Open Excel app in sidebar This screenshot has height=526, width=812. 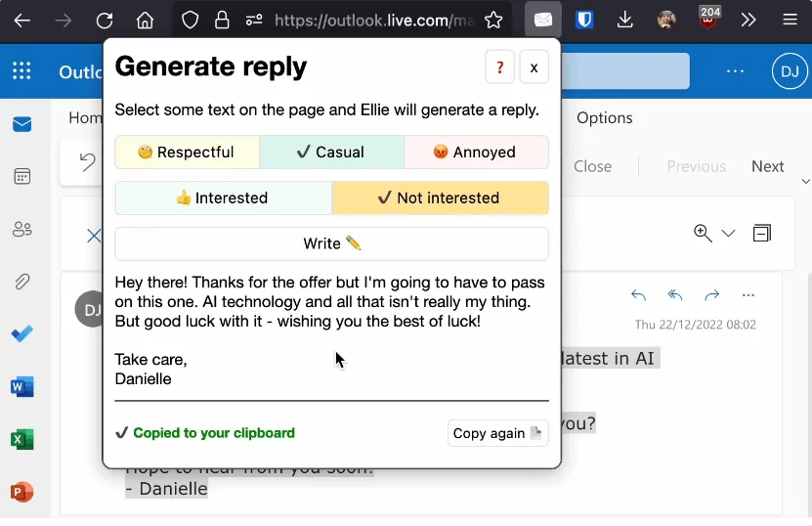21,439
